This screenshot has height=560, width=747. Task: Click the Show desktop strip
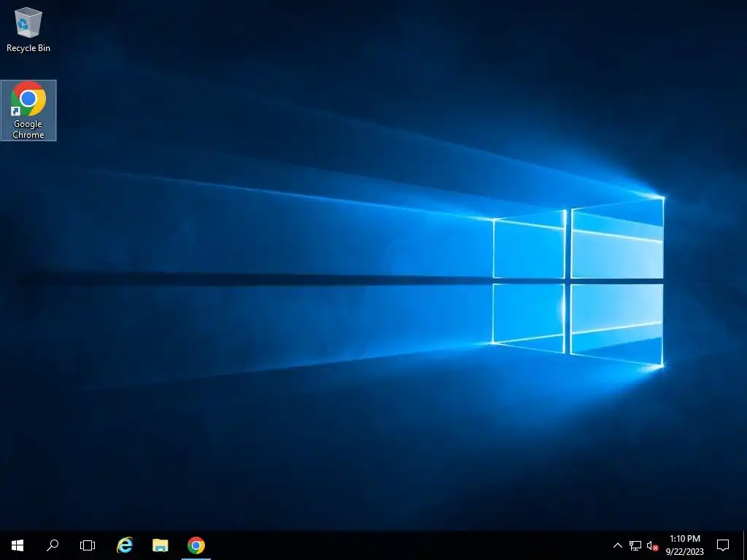[x=745, y=545]
